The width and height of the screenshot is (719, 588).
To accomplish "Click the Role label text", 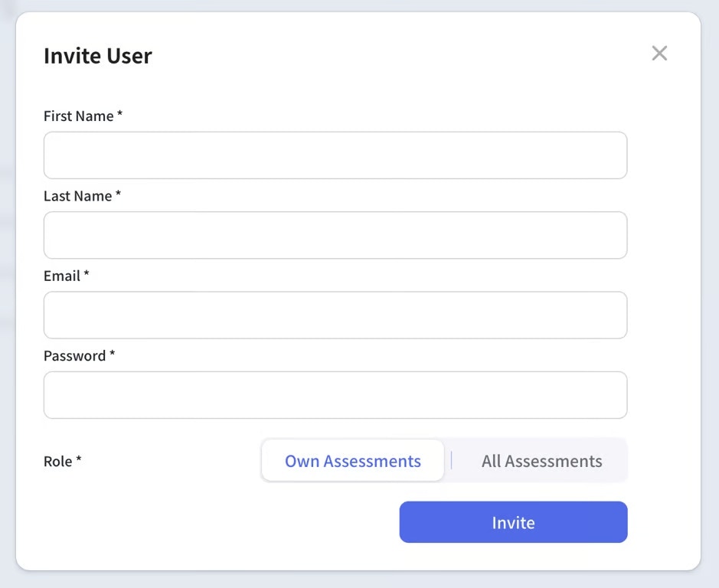I will (x=57, y=462).
